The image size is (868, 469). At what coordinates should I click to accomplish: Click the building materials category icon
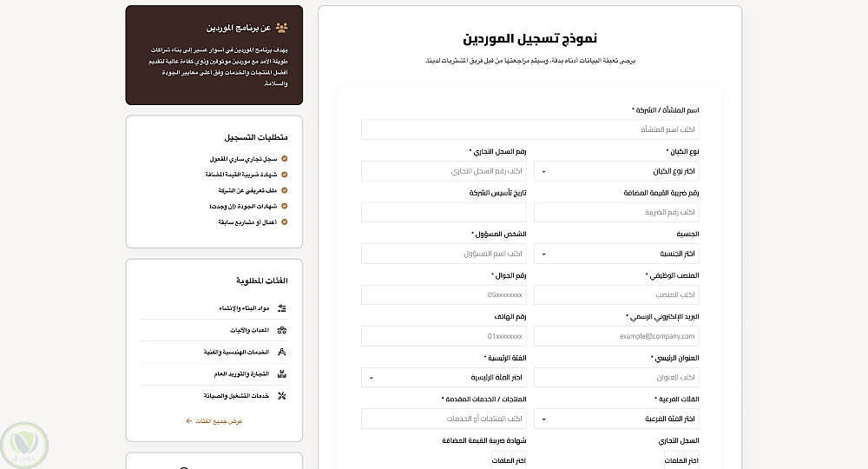pos(282,308)
